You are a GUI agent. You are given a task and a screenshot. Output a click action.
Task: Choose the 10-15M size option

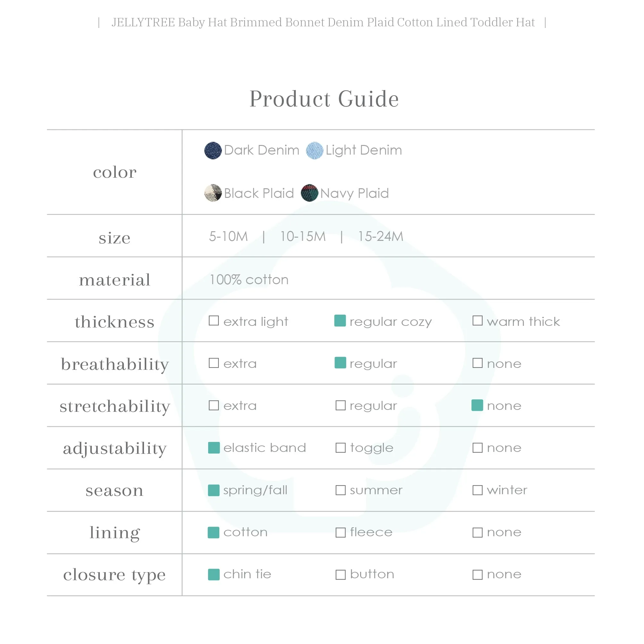tap(303, 236)
